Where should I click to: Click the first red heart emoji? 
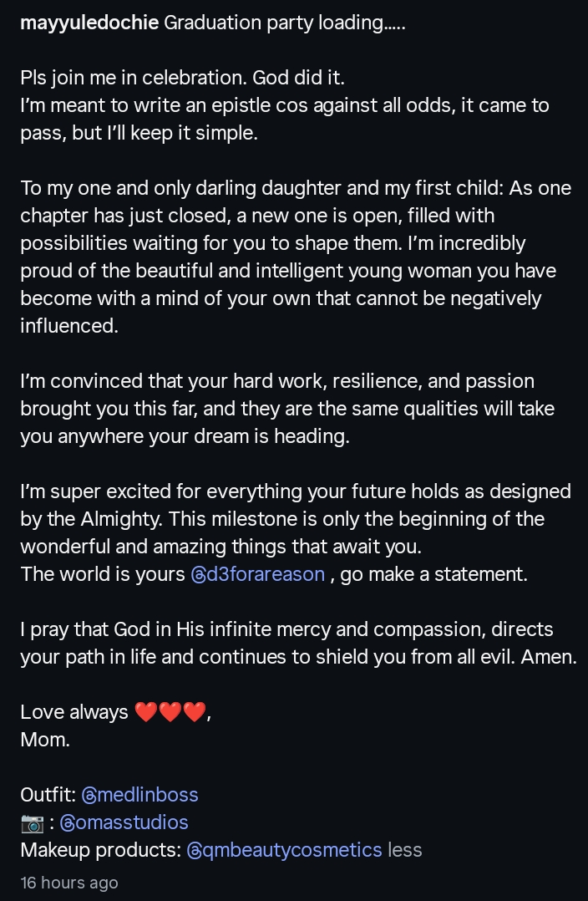pos(146,712)
